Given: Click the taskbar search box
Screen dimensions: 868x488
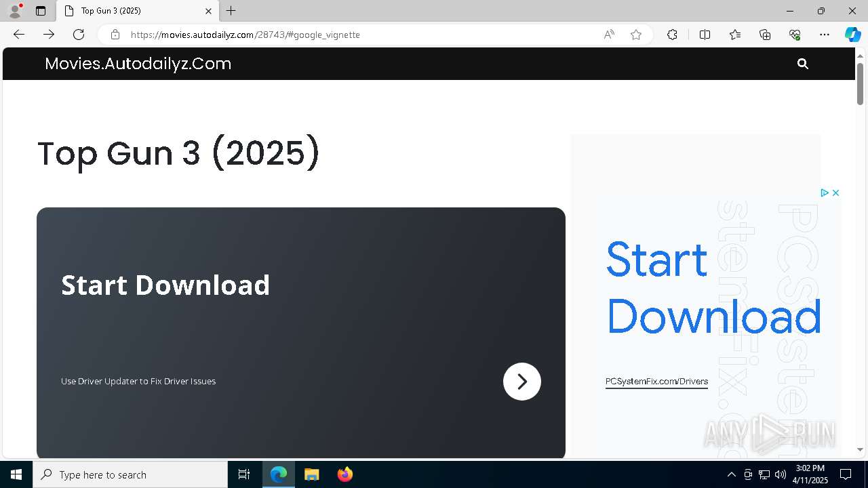Looking at the screenshot, I should (130, 474).
